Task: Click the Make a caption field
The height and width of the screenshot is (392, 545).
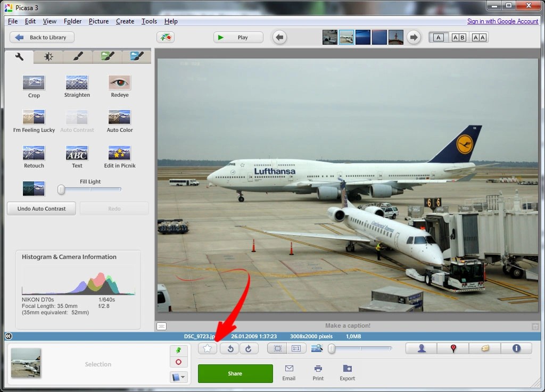Action: [x=348, y=326]
